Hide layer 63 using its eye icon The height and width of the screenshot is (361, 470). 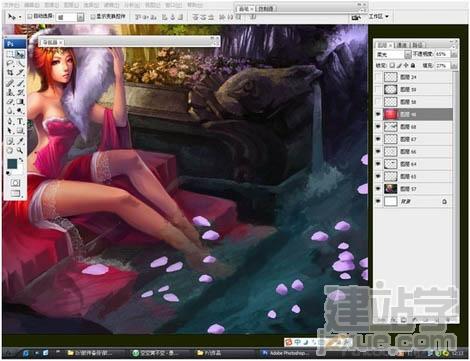point(378,176)
